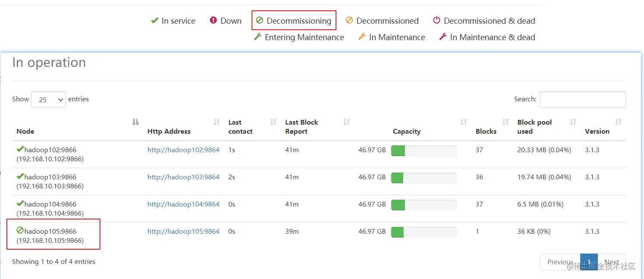Open the http://hadoop104:9864 link
The height and width of the screenshot is (279, 644).
click(x=184, y=204)
